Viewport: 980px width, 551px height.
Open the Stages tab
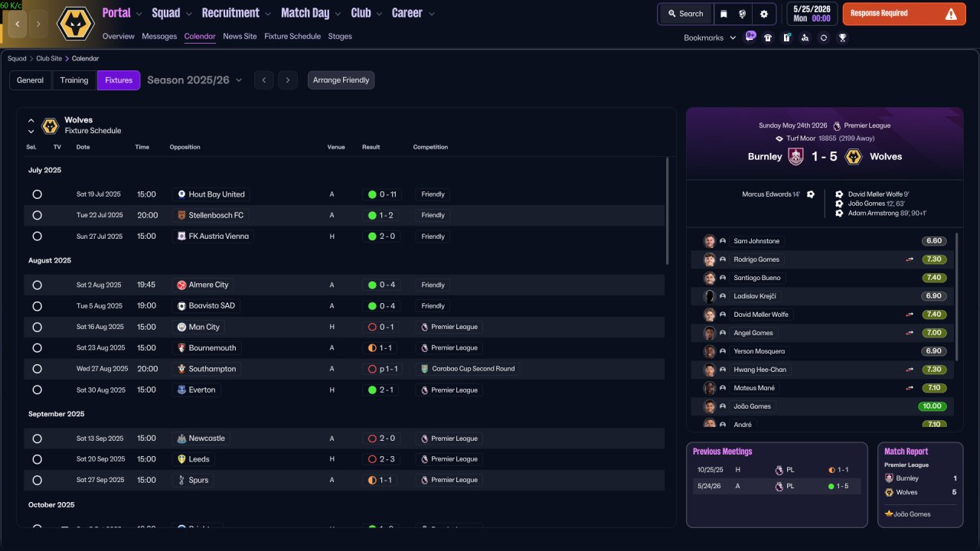340,37
